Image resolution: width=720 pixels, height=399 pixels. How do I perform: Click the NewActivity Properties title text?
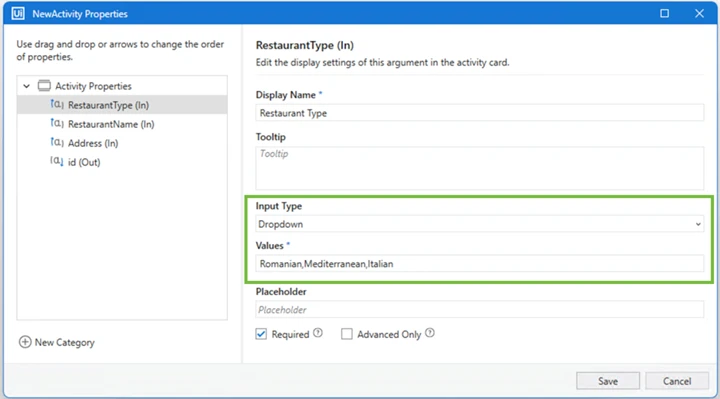(x=80, y=14)
